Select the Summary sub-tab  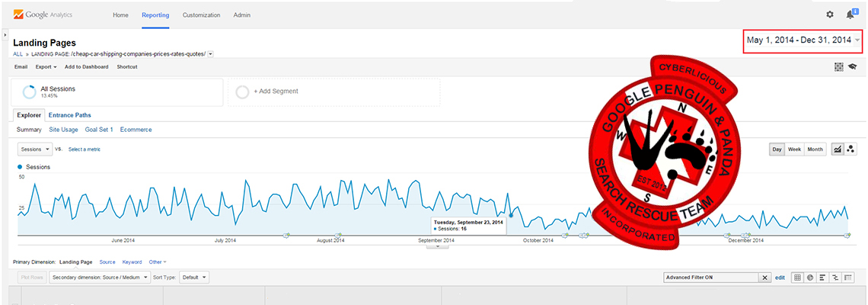tap(29, 130)
